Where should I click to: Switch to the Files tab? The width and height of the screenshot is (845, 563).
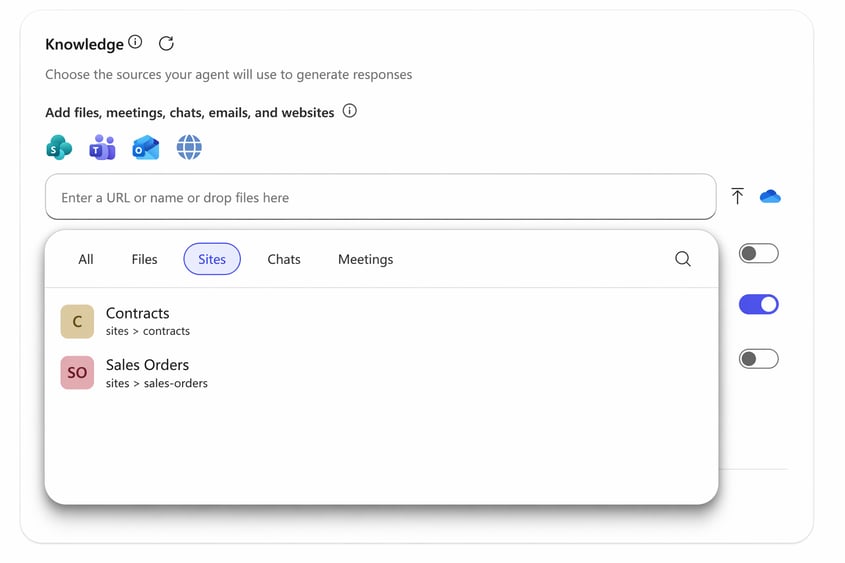144,259
